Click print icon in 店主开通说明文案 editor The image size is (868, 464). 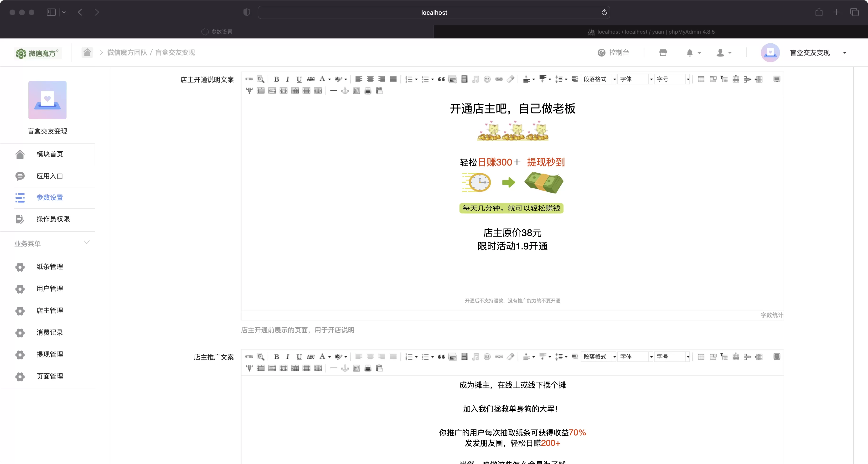tap(368, 91)
